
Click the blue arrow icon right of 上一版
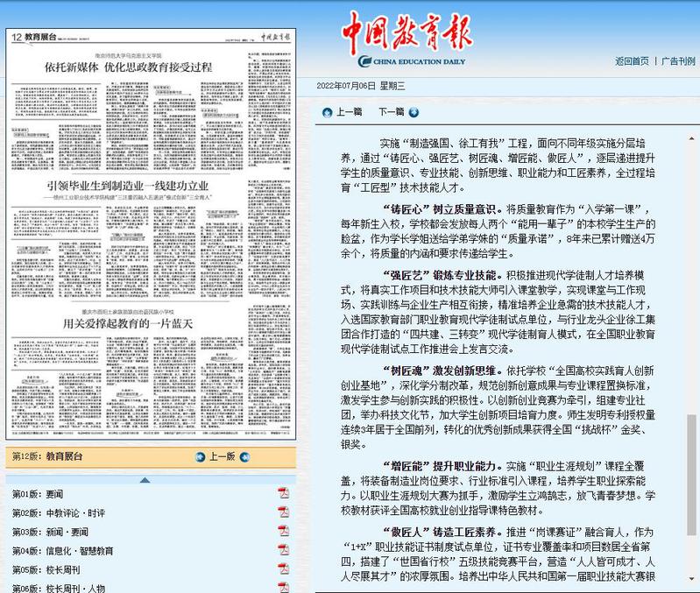[245, 457]
